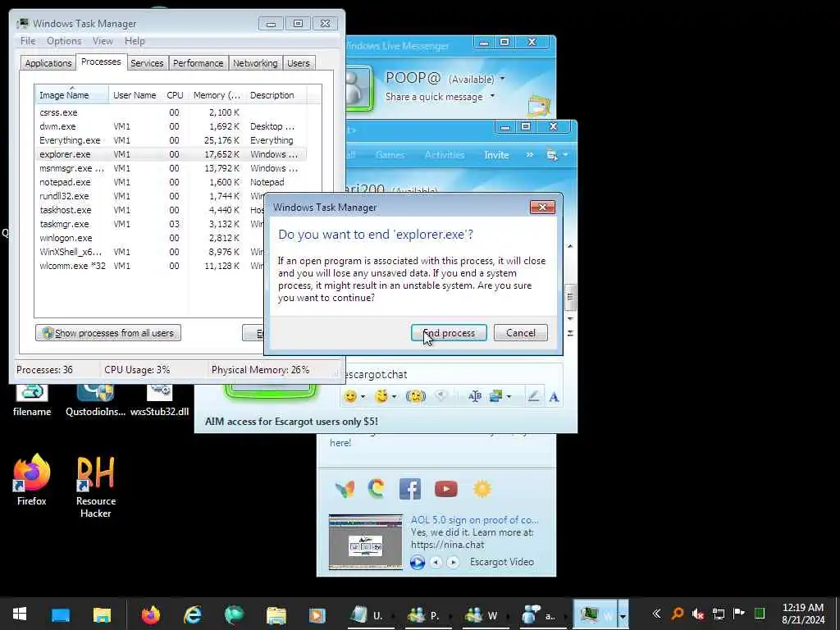Screen dimensions: 840x630
Task: Click the voice clip icon
Action: click(x=441, y=396)
